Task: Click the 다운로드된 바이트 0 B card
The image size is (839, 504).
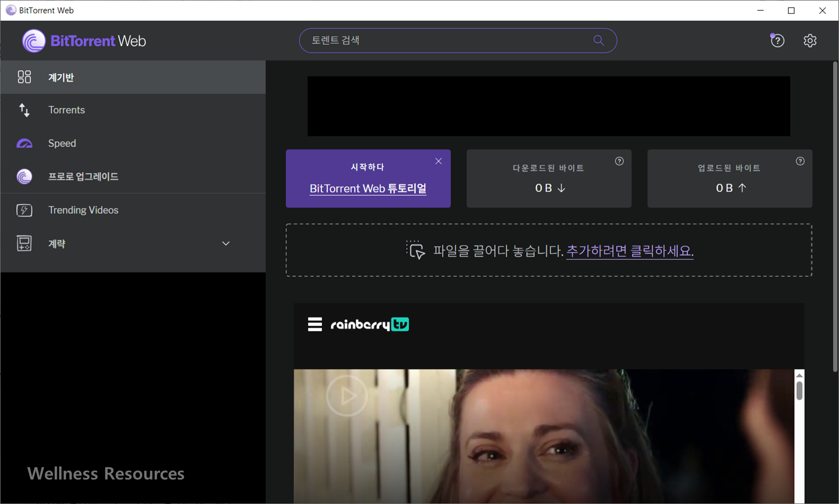Action: [549, 178]
